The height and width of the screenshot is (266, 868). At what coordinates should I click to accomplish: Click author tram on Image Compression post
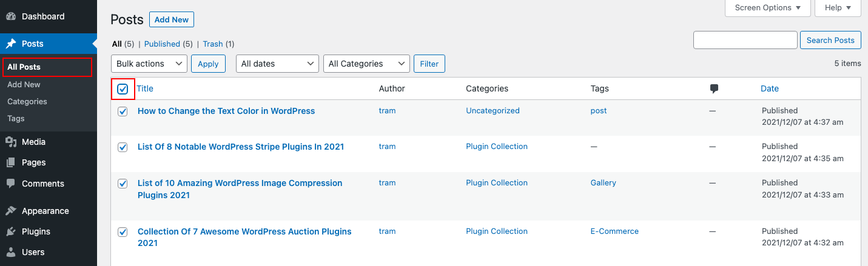[387, 183]
